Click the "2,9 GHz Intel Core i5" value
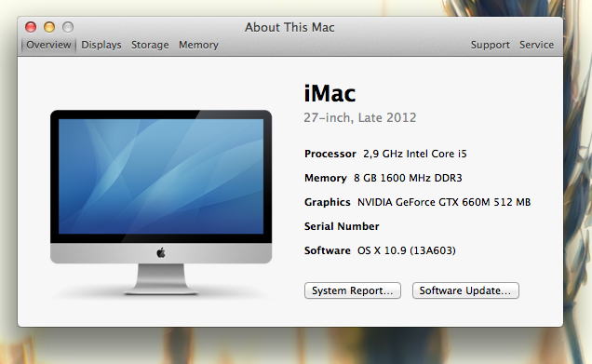592x364 pixels. pyautogui.click(x=415, y=154)
